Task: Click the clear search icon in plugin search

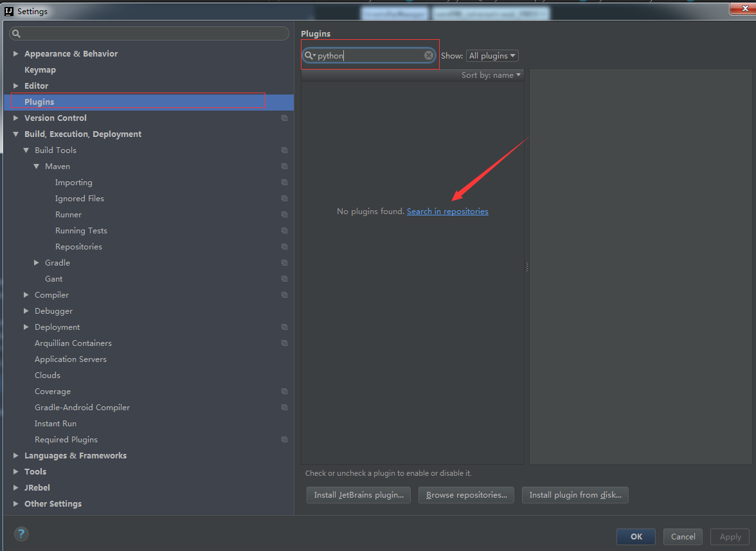Action: [x=429, y=55]
